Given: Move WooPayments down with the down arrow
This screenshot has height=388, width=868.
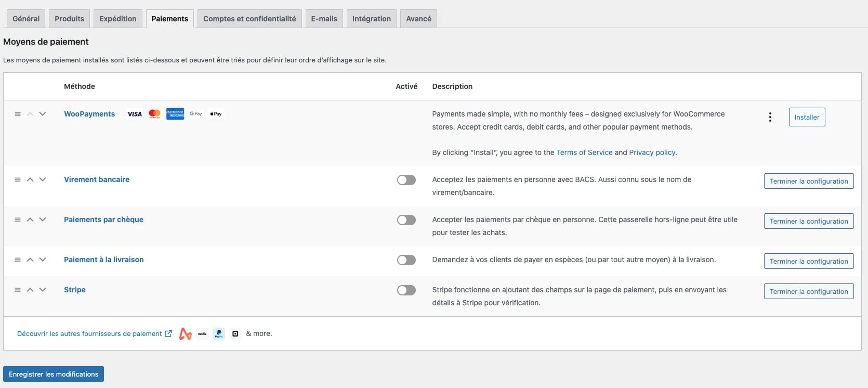Looking at the screenshot, I should tap(43, 114).
